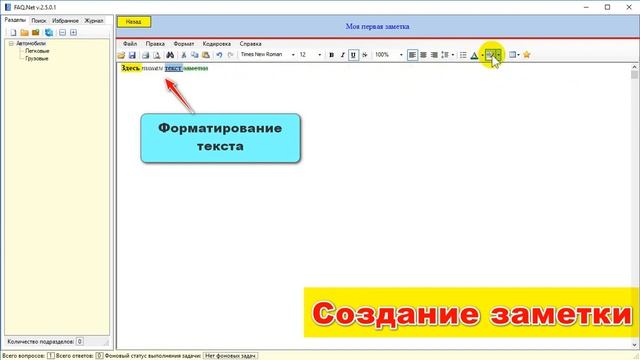The width and height of the screenshot is (640, 360).
Task: Select the Грузовые subsection
Action: 37,59
